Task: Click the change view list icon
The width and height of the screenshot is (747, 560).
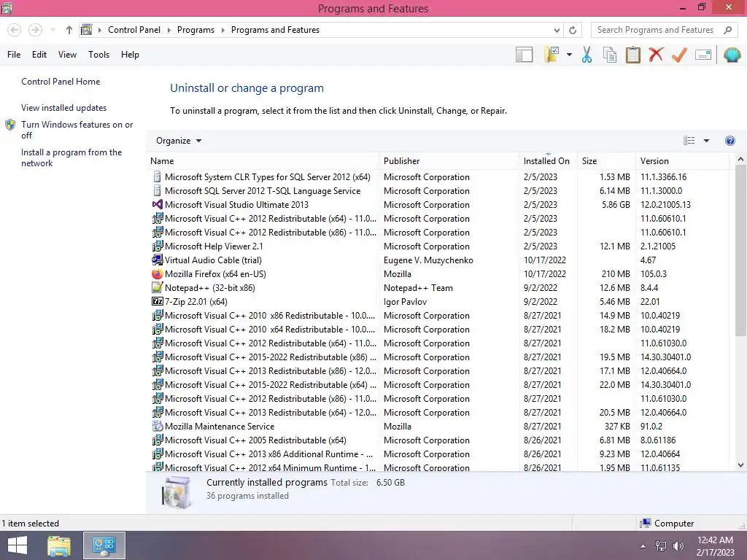Action: click(x=689, y=141)
